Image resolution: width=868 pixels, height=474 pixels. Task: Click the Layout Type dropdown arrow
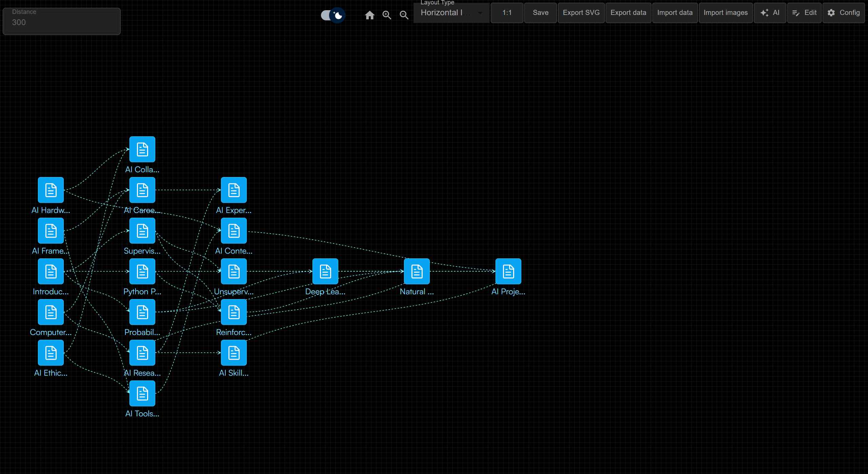click(x=480, y=13)
